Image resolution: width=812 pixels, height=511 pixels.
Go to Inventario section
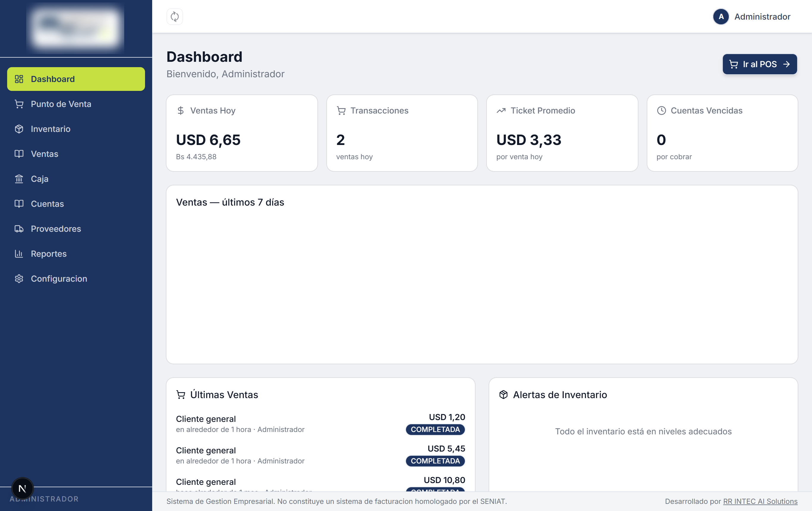pos(76,129)
